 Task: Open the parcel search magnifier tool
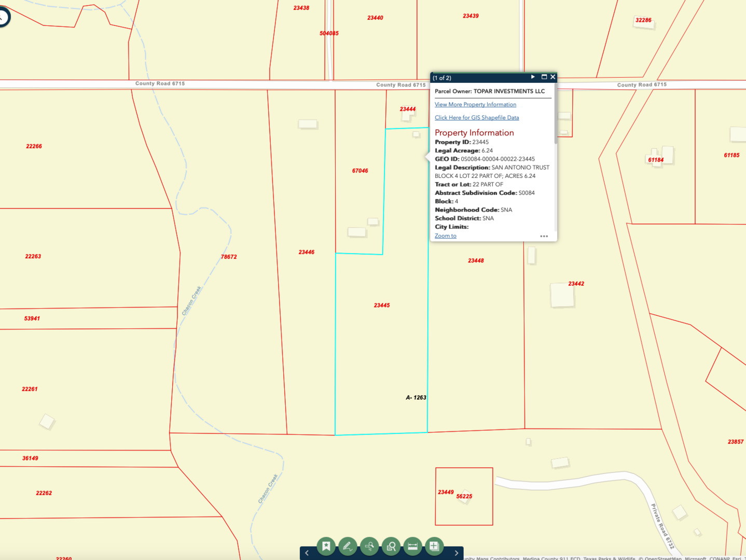(x=391, y=546)
